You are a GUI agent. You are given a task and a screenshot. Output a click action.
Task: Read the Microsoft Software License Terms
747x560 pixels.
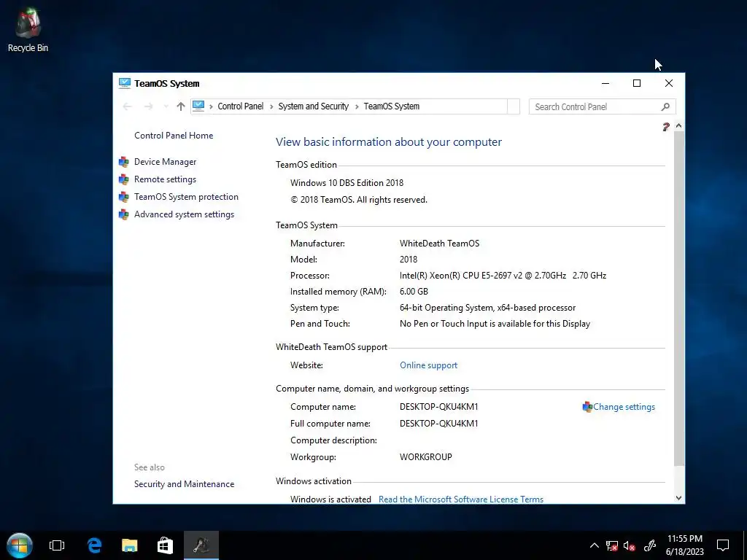tap(461, 499)
